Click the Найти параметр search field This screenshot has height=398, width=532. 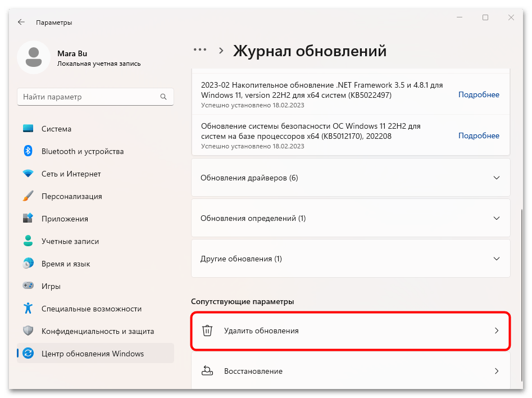(x=96, y=97)
